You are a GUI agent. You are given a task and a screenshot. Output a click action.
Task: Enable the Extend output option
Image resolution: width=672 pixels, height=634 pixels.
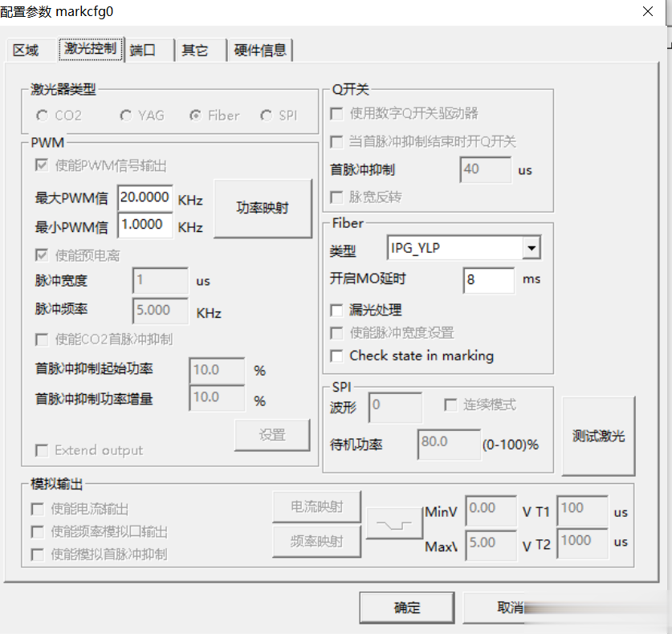pos(41,450)
